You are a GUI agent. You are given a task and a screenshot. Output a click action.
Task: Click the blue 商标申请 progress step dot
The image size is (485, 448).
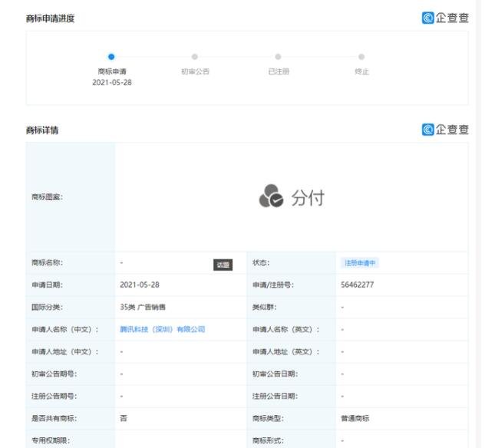point(111,57)
